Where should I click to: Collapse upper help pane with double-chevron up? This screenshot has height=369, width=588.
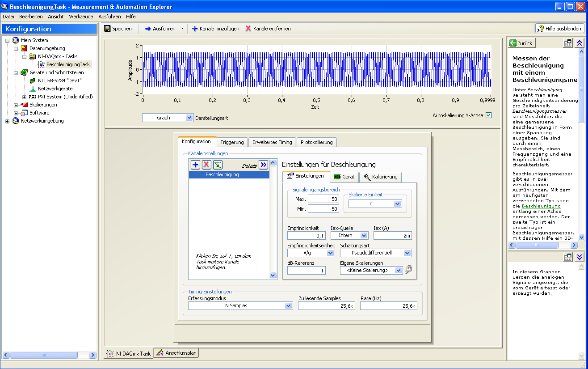point(580,43)
